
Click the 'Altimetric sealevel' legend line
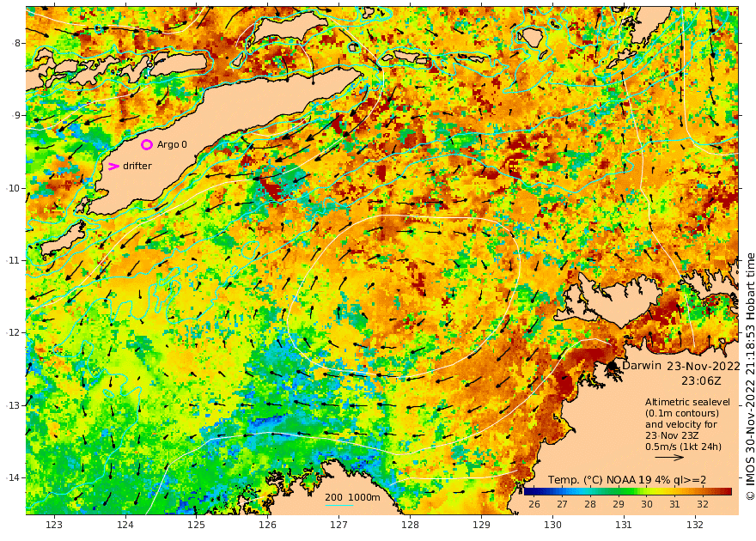pyautogui.click(x=687, y=402)
